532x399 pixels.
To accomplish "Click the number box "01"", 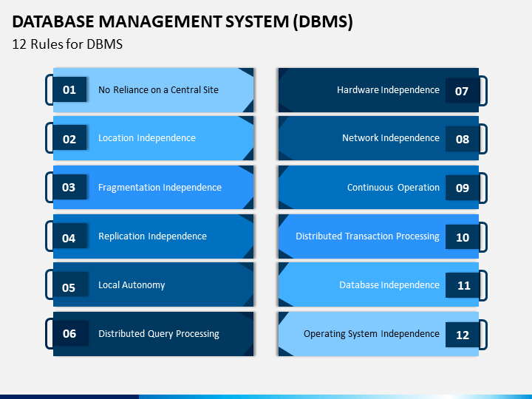I will tap(69, 90).
